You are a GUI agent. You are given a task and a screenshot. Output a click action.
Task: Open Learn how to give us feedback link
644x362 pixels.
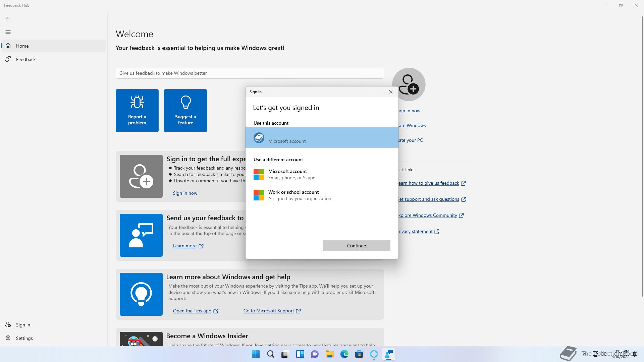[x=429, y=183]
